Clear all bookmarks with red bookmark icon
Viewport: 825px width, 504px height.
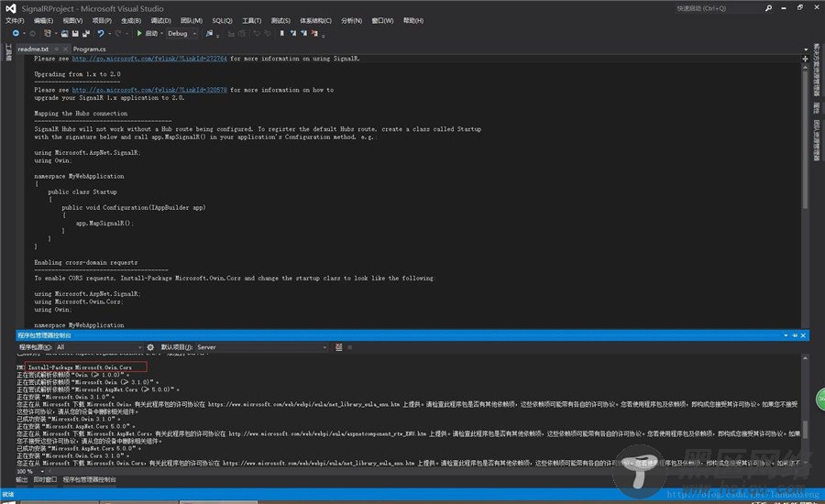(314, 33)
